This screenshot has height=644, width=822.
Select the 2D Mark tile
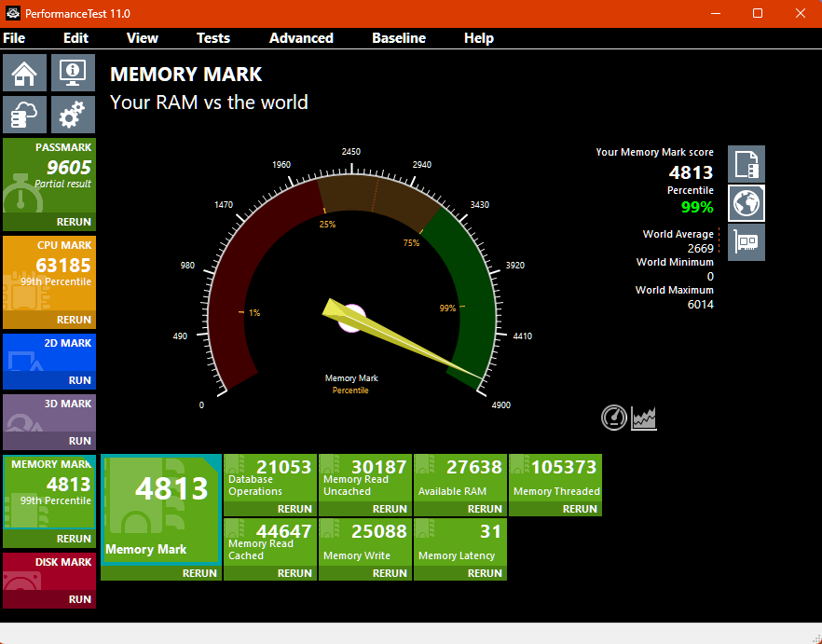pyautogui.click(x=49, y=352)
